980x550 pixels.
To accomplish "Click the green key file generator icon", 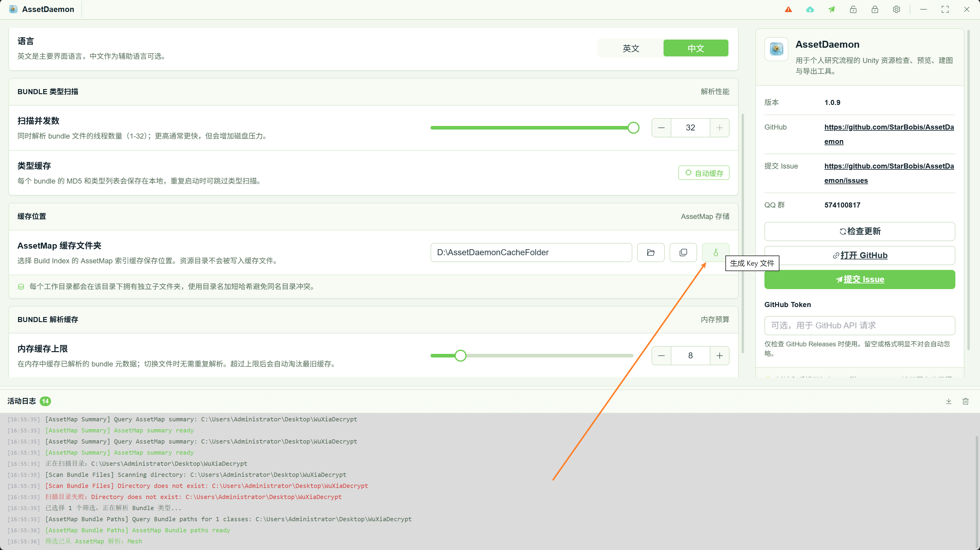I will tap(715, 253).
